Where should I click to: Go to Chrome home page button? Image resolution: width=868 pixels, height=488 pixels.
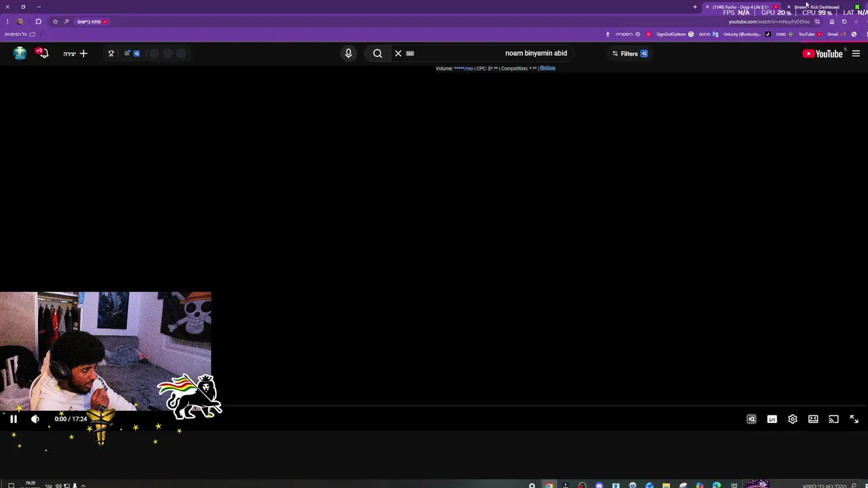click(832, 22)
